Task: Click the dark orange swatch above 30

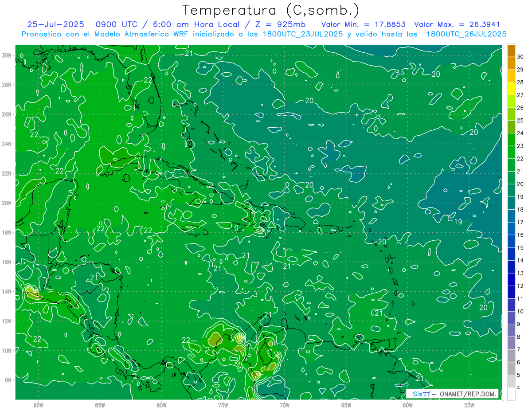Action: point(511,51)
